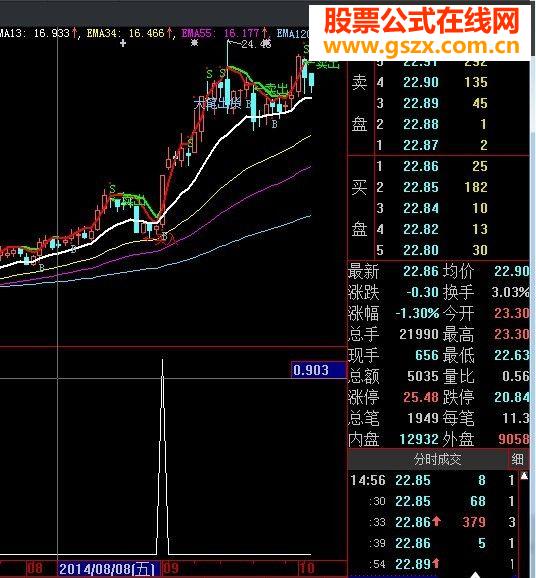This screenshot has height=578, width=536.
Task: Select the 14:56 trade row
Action: pyautogui.click(x=433, y=480)
